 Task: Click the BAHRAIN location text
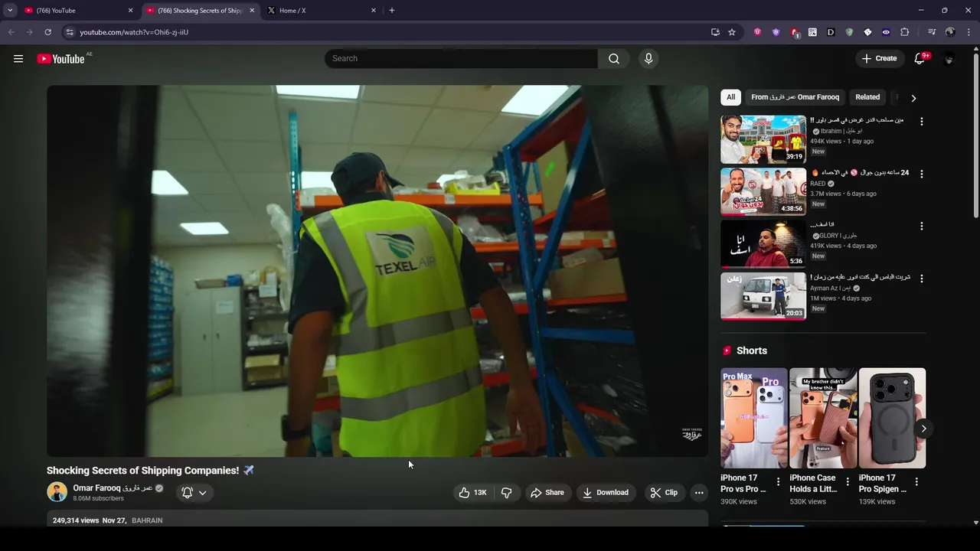[x=147, y=520]
